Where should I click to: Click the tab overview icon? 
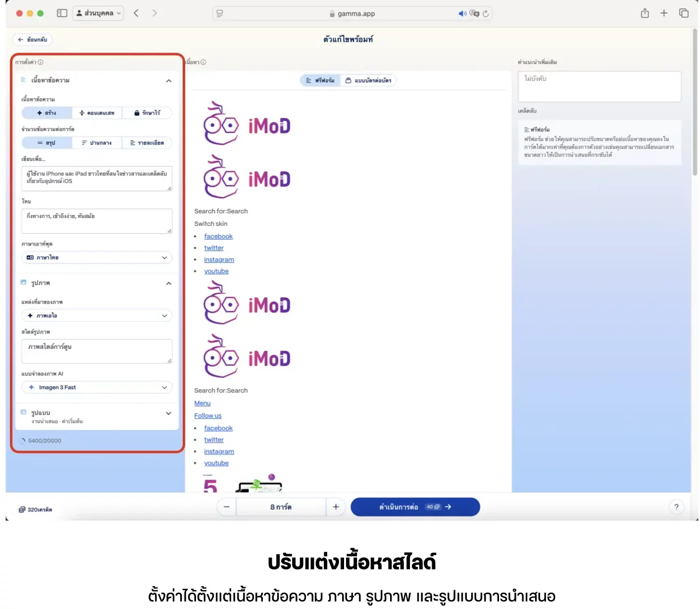click(x=684, y=13)
